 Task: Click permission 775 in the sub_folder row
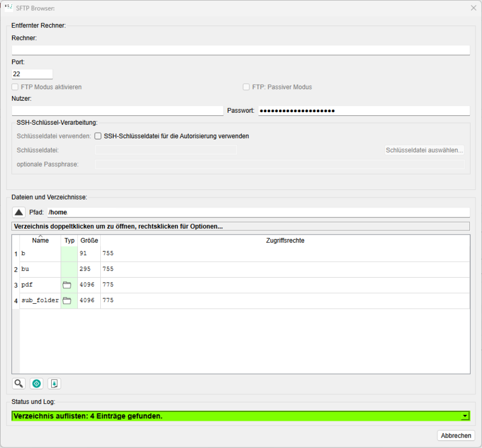click(108, 301)
